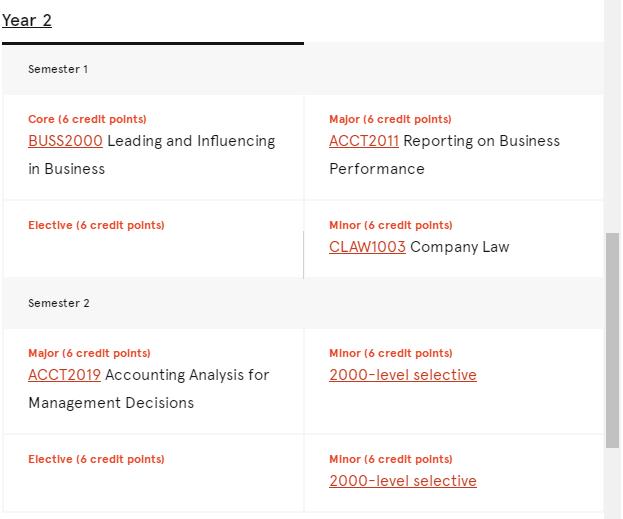Click scrollbar track above the thumb
The image size is (623, 519).
pos(612,115)
